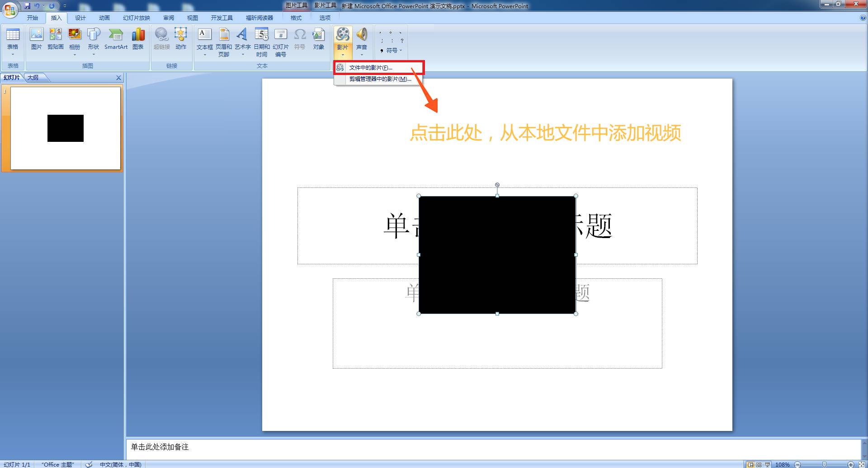Click the 对象 (Object) insert icon
Image resolution: width=868 pixels, height=468 pixels.
319,39
